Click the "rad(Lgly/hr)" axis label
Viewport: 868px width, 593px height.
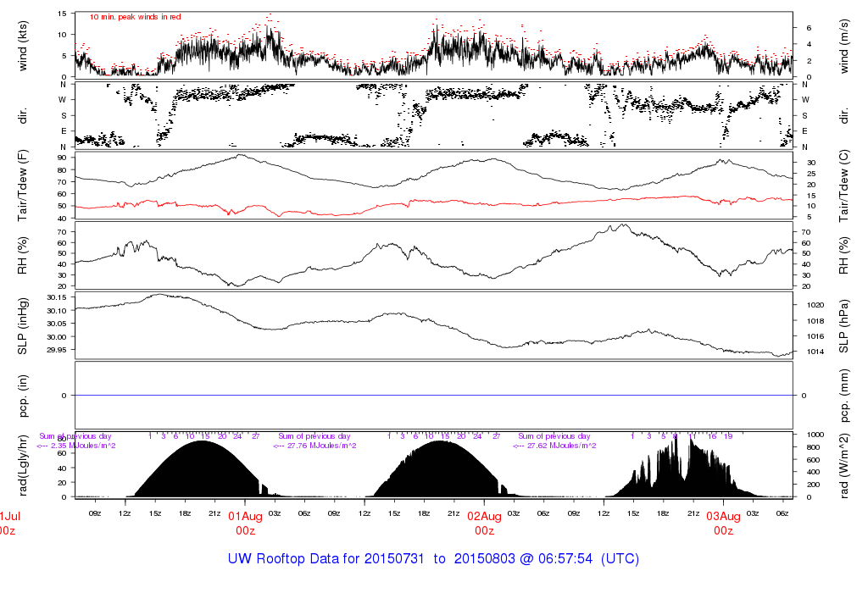(23, 465)
